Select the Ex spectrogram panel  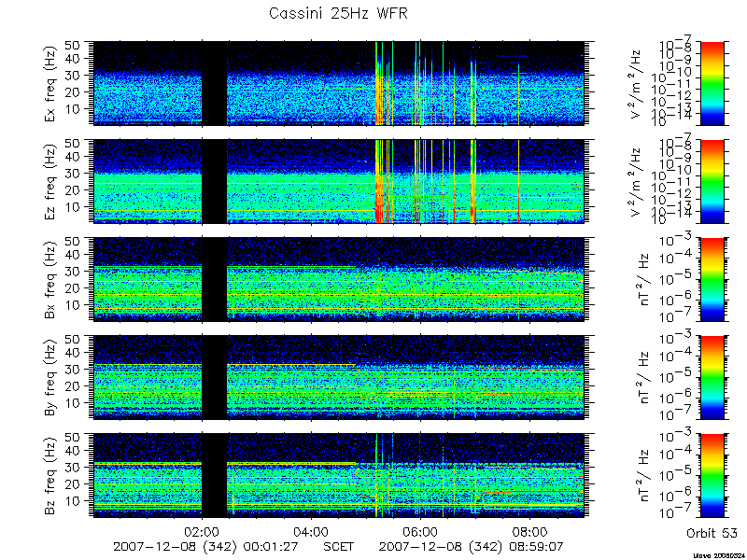point(338,83)
